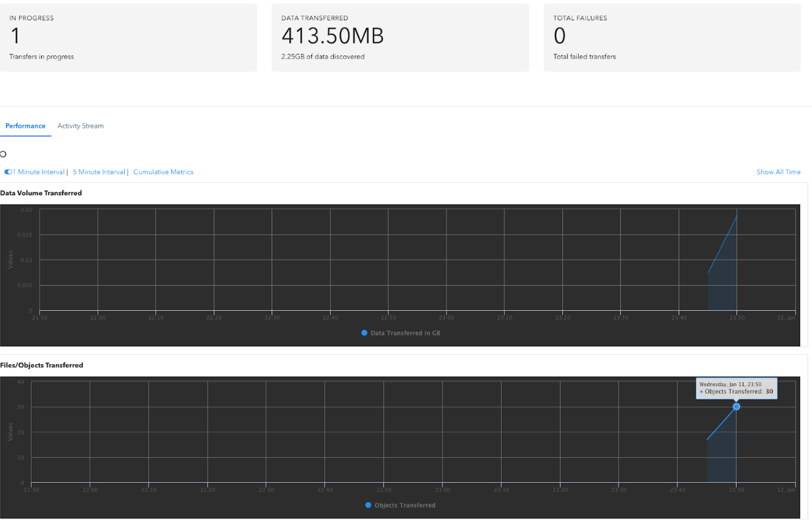812x520 pixels.
Task: Click the tooltip showing Objects Transferred: 30
Action: point(736,388)
